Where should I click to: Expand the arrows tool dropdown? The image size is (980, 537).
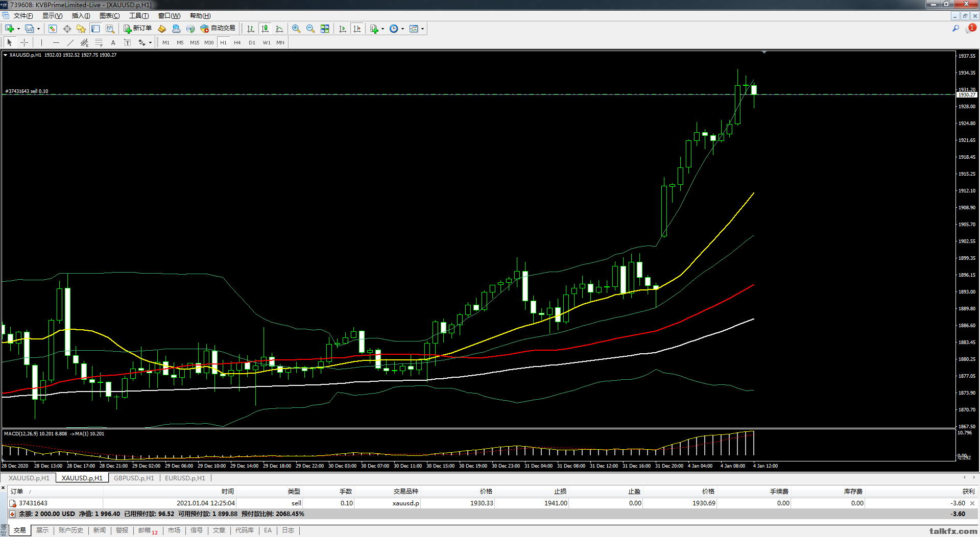(x=150, y=42)
